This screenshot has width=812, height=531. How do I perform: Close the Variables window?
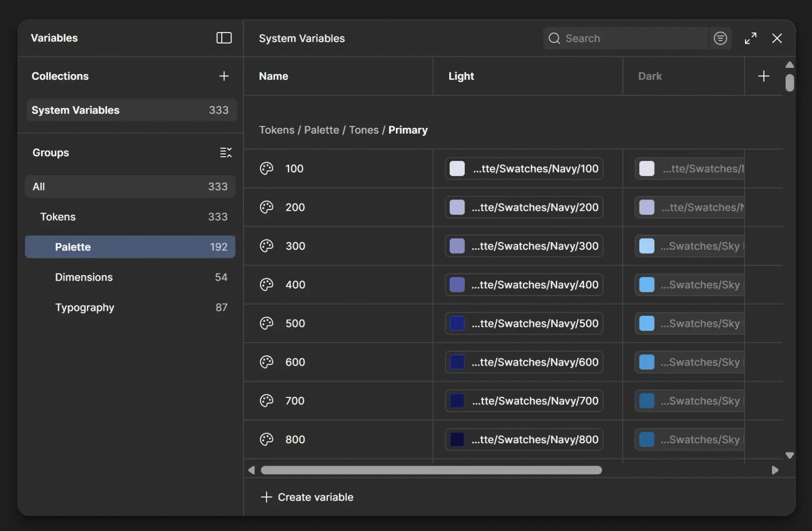pos(776,38)
